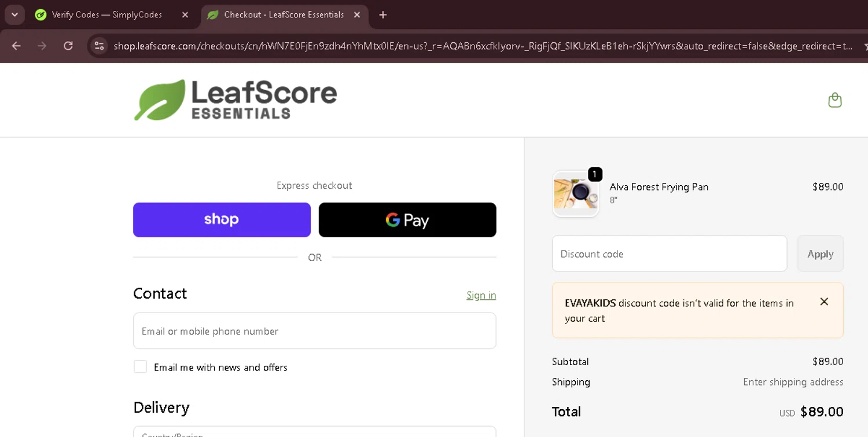Dismiss the EVAYAKIDS invalid code message

pyautogui.click(x=824, y=302)
